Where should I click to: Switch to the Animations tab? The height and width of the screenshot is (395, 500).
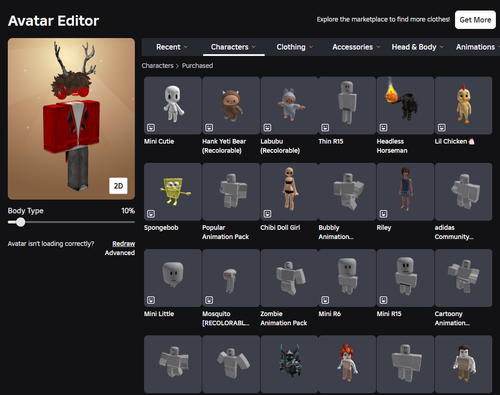pos(475,47)
